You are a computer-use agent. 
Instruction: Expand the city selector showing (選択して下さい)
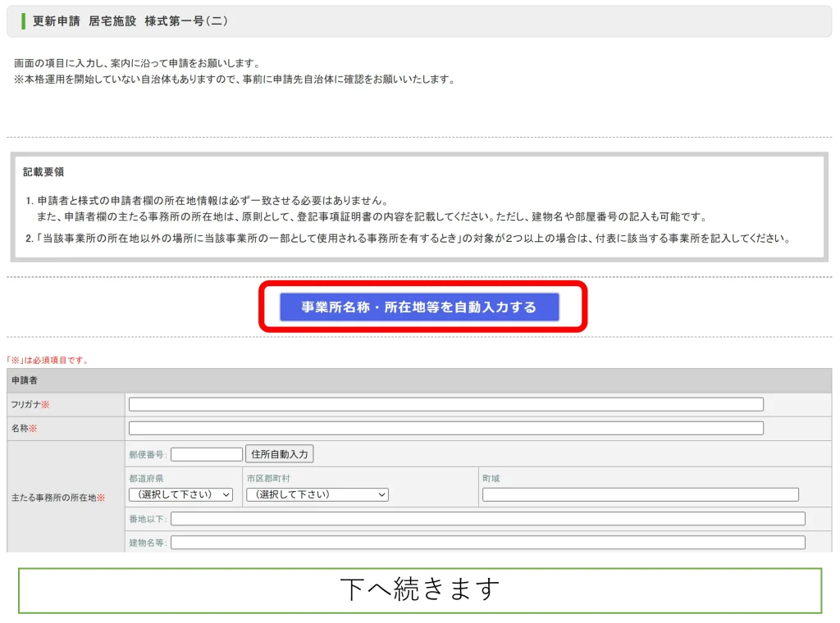click(x=316, y=494)
